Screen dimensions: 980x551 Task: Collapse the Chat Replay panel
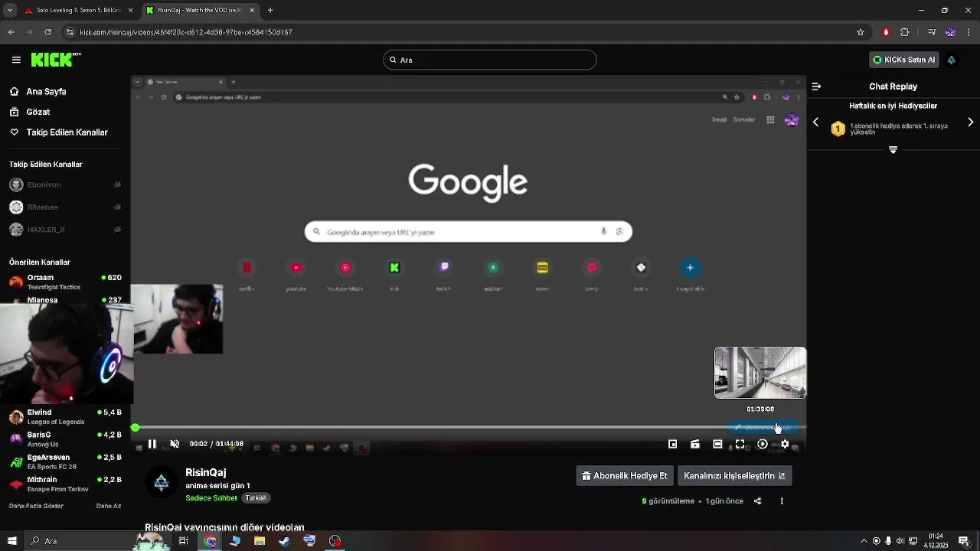pyautogui.click(x=816, y=86)
